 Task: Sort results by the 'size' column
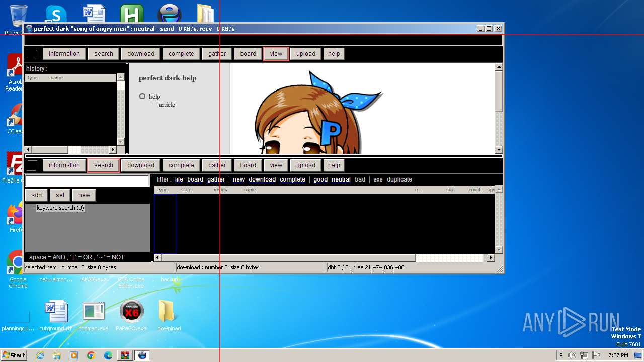click(x=450, y=190)
